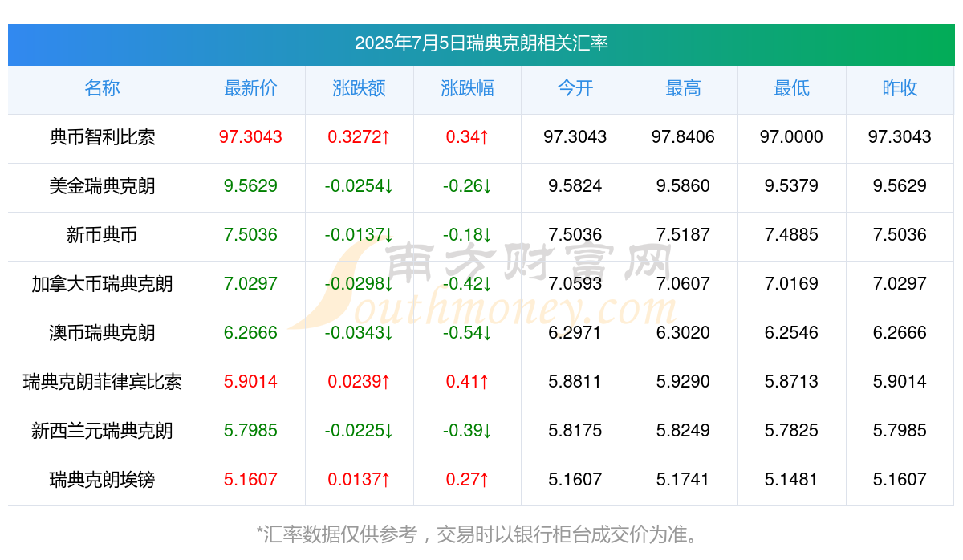Select the 美金瑞典克朗 row name
963x560 pixels.
coord(102,186)
